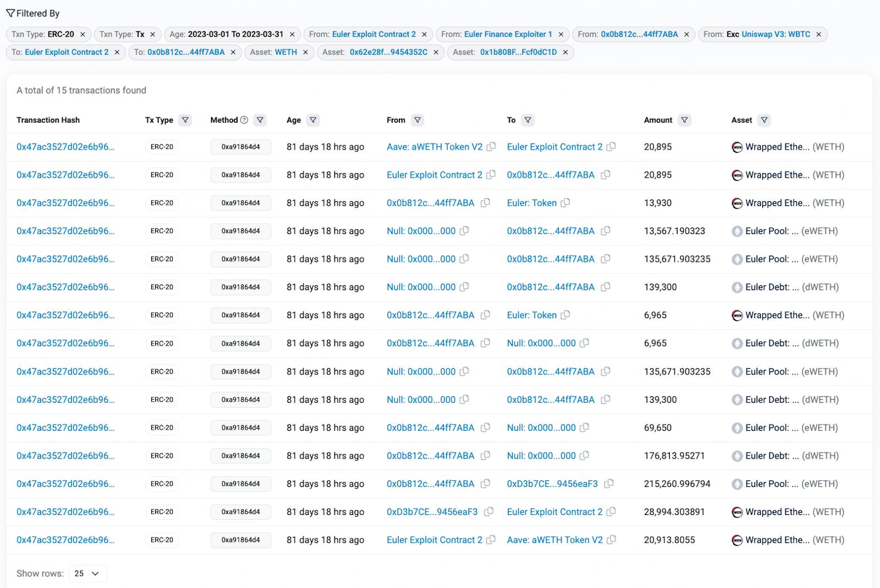Screen dimensions: 880x588
Task: Open Aave: aWETH Token V2 To link in last row
Action: [x=554, y=540]
